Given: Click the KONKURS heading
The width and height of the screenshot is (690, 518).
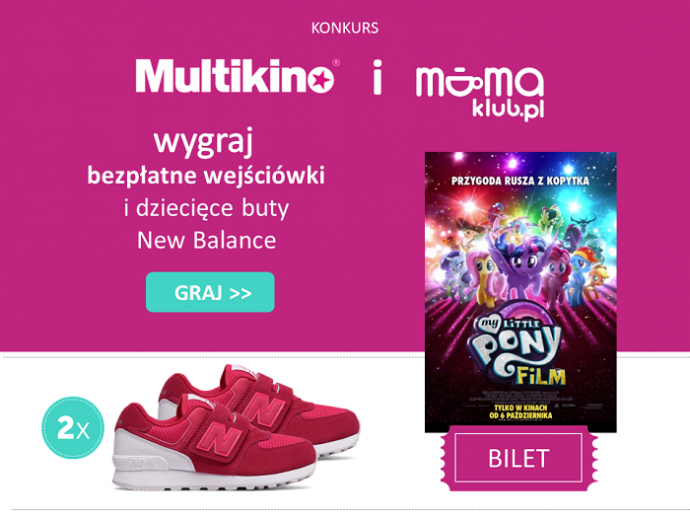Looking at the screenshot, I should click(x=345, y=28).
